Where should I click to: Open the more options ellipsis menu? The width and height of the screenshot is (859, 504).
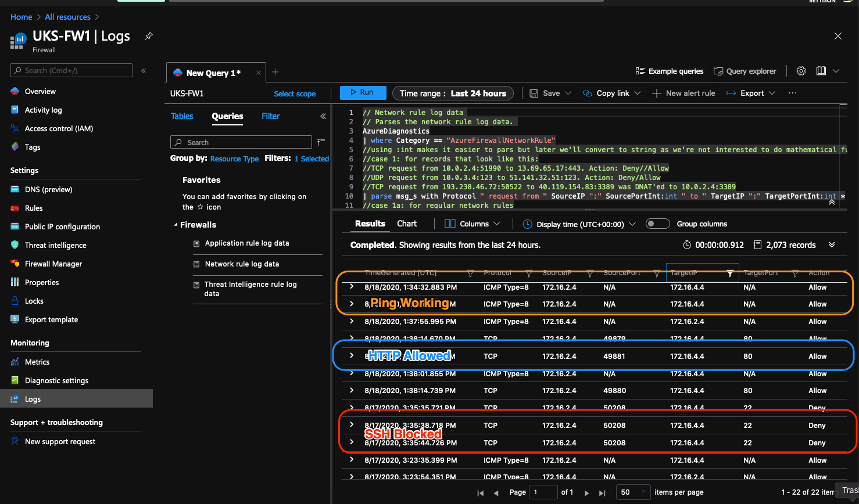(x=792, y=93)
